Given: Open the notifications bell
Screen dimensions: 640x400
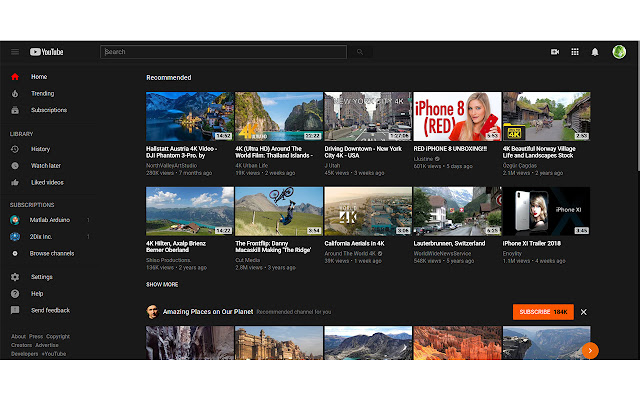Looking at the screenshot, I should 595,52.
